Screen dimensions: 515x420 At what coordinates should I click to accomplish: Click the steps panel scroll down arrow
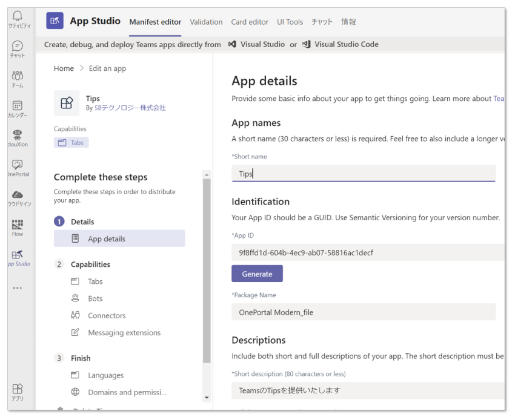coord(207,398)
